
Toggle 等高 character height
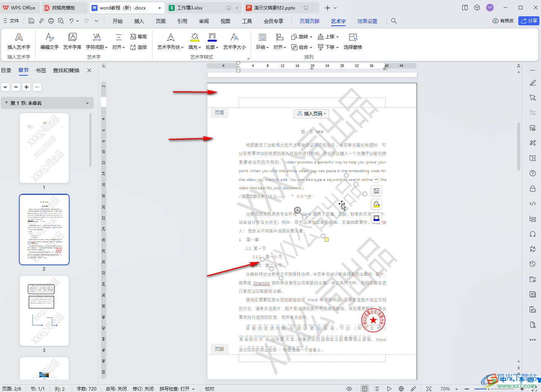click(138, 37)
